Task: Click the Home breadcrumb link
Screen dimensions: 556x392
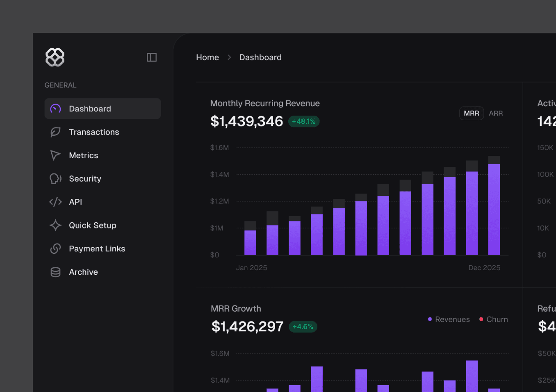Action: point(207,57)
